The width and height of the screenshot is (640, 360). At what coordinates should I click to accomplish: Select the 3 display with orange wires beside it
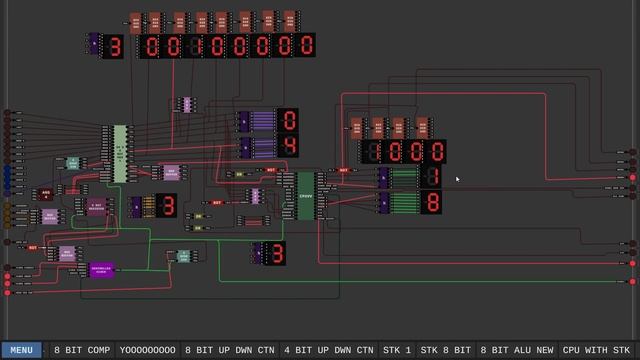(x=167, y=205)
